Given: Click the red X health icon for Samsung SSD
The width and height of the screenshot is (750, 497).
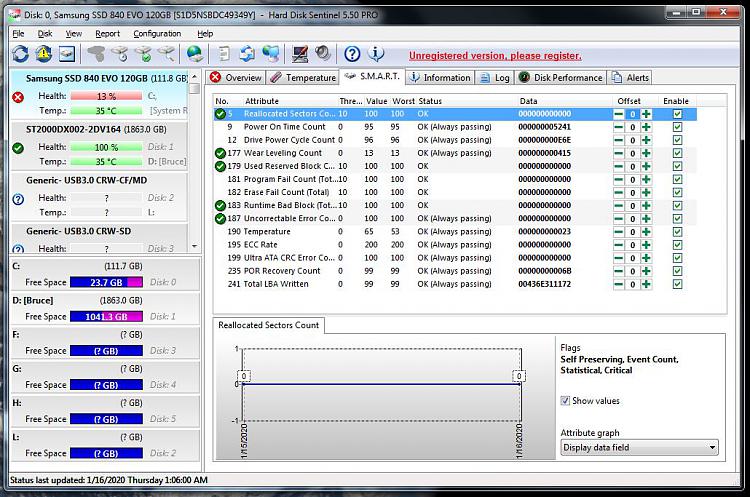Looking at the screenshot, I should tap(18, 98).
